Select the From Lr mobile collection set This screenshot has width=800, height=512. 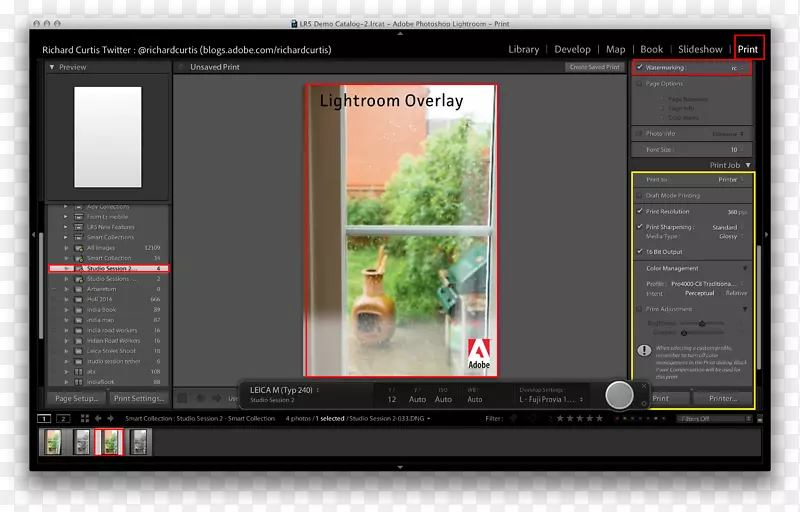(108, 217)
